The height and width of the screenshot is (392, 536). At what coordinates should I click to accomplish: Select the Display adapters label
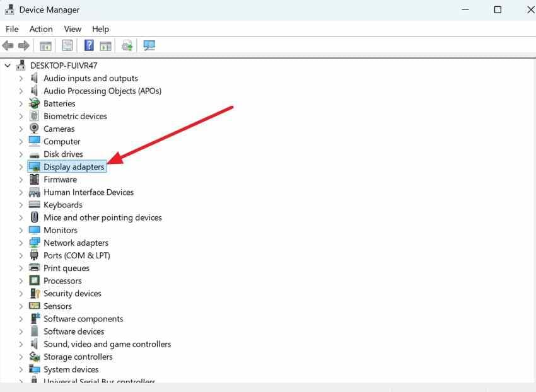[74, 167]
